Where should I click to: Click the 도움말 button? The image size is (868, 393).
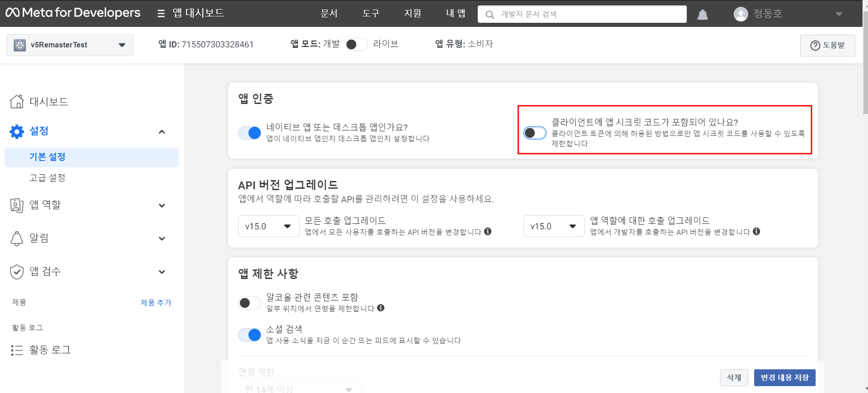[x=827, y=46]
